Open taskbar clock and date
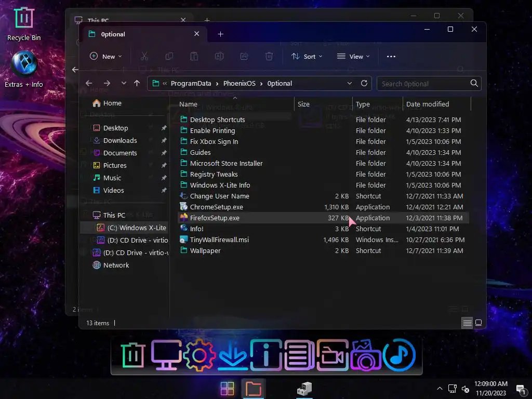 (x=490, y=389)
